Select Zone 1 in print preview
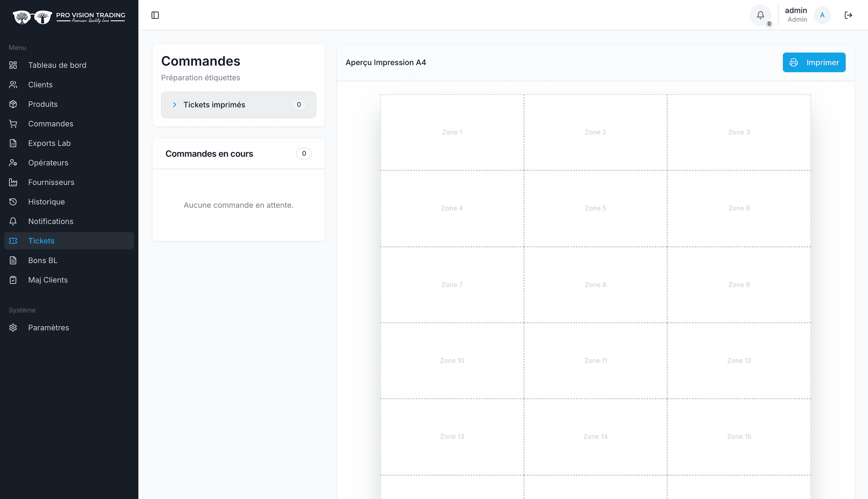Screen dimensions: 868x499 click(x=452, y=132)
